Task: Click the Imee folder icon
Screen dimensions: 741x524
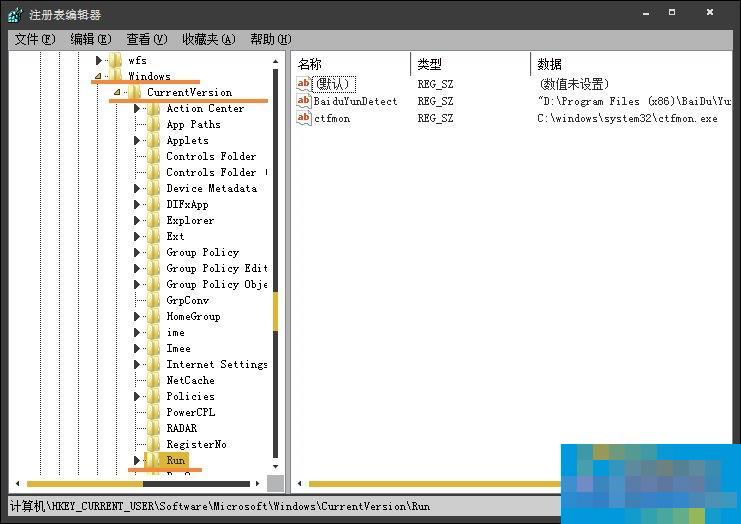Action: pyautogui.click(x=154, y=348)
